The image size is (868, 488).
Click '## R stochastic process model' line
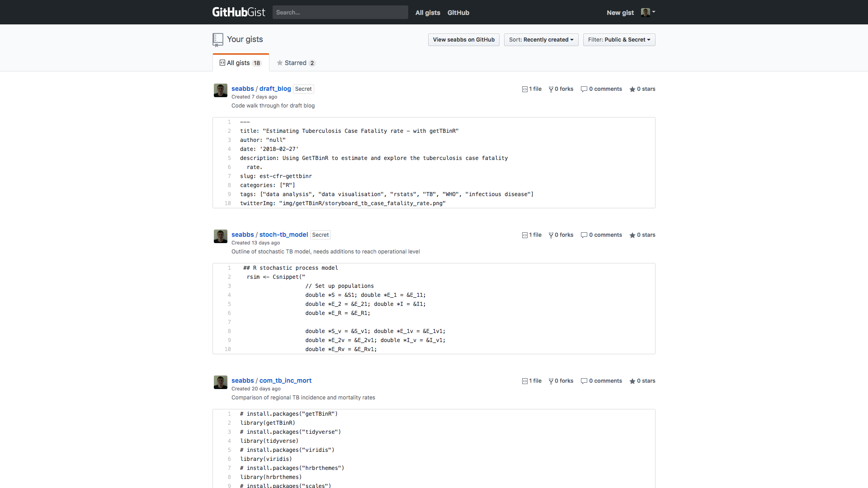[x=290, y=268]
